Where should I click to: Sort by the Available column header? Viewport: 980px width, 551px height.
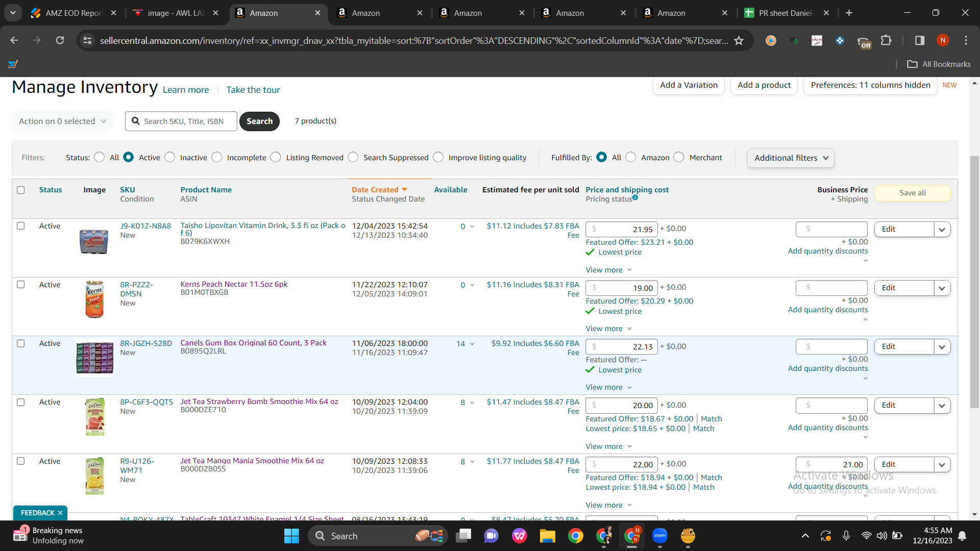(x=451, y=190)
